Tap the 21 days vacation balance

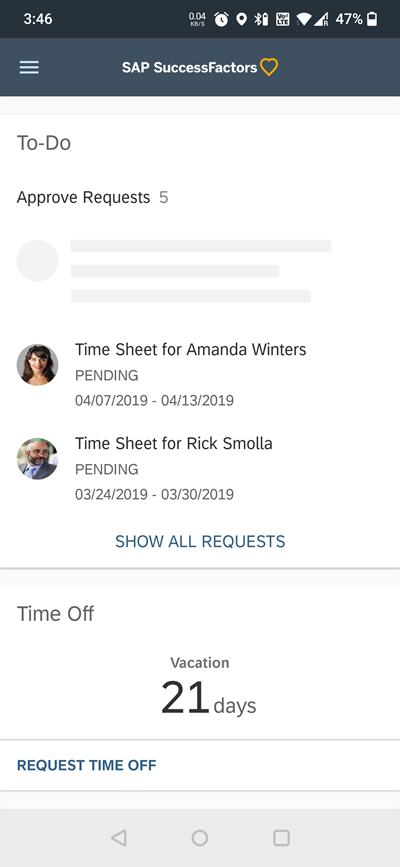coord(209,698)
